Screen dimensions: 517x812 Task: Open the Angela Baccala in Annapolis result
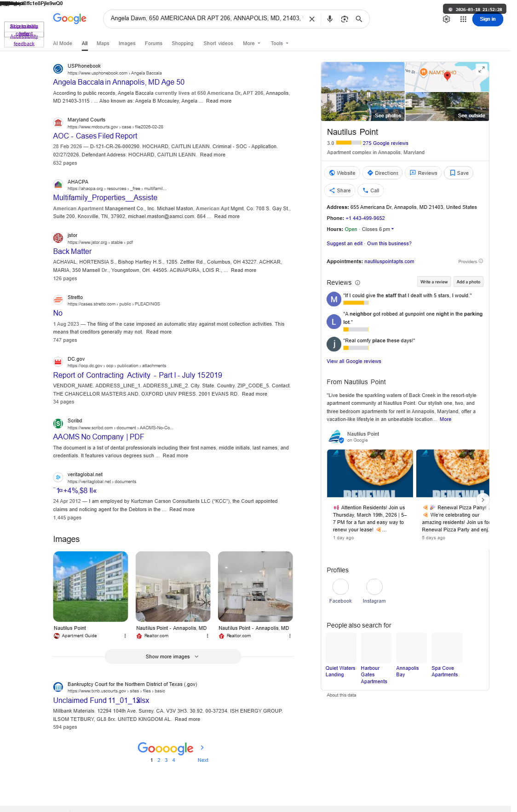(x=119, y=82)
